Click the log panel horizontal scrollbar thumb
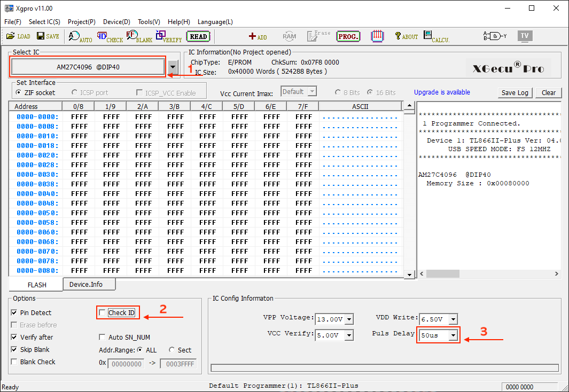 coord(443,274)
